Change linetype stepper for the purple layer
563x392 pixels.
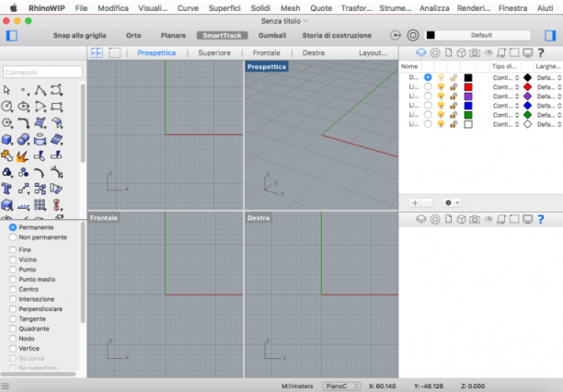click(x=517, y=97)
